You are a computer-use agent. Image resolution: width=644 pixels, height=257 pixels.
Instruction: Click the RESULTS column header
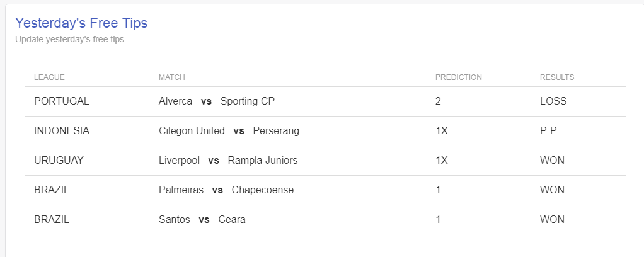[x=557, y=77]
